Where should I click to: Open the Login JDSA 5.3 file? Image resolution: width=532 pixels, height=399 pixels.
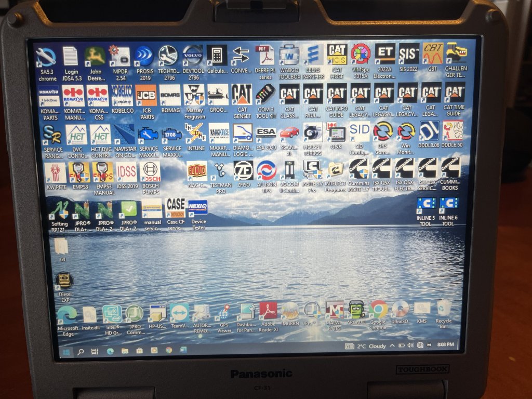(x=71, y=57)
